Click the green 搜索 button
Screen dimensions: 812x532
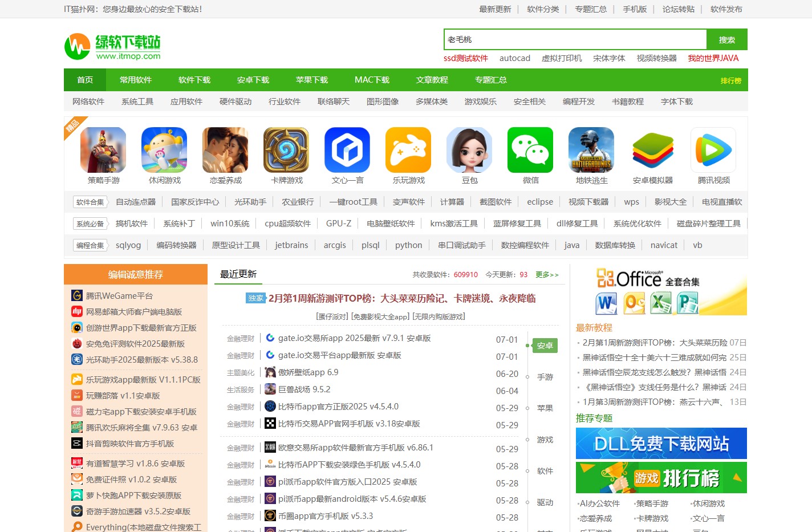pos(727,39)
